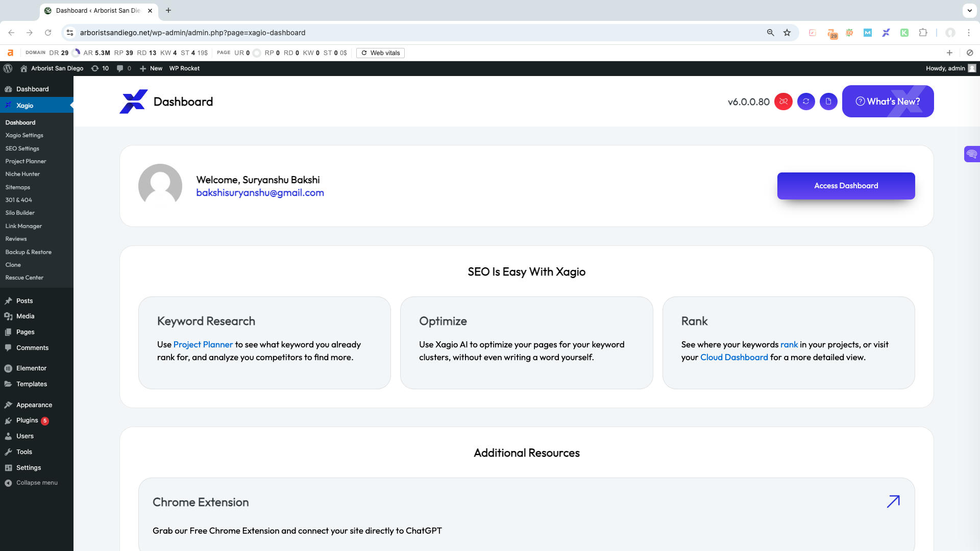This screenshot has width=980, height=551.
Task: Click the Ahrefs toolbar logo icon
Action: pyautogui.click(x=10, y=53)
